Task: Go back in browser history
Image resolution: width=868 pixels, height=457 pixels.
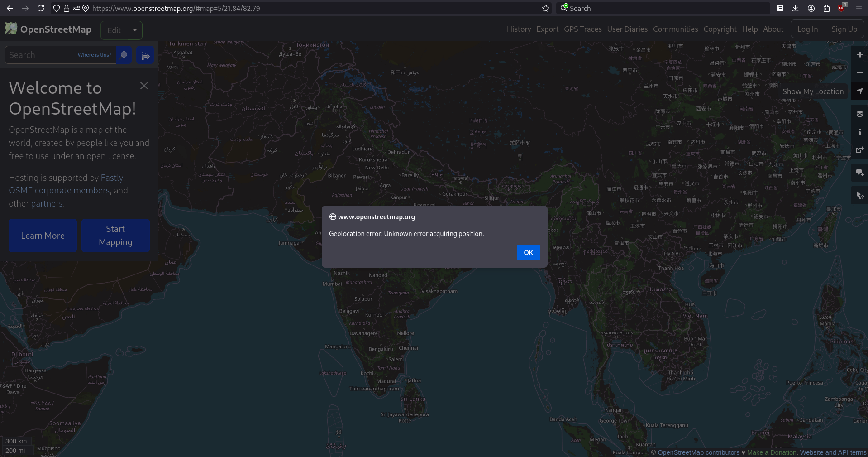Action: (x=10, y=8)
